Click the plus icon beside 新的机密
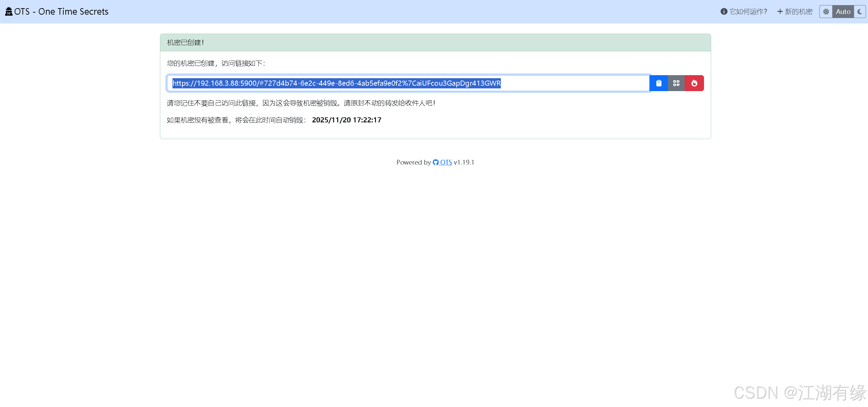This screenshot has height=407, width=868. coord(780,12)
